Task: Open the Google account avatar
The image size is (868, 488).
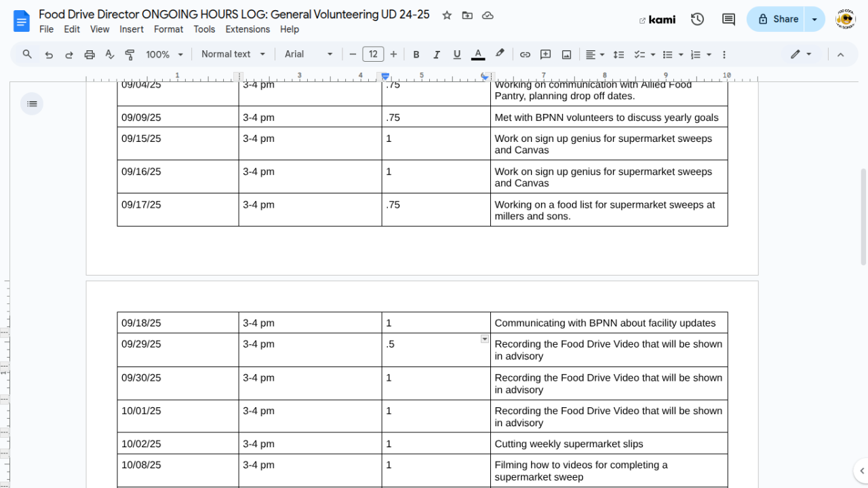Action: (x=846, y=19)
